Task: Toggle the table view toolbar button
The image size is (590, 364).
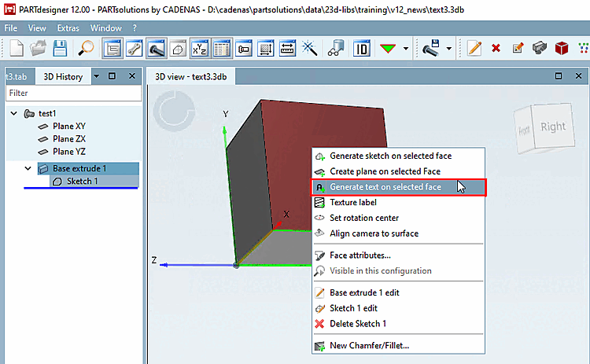Action: pyautogui.click(x=222, y=49)
